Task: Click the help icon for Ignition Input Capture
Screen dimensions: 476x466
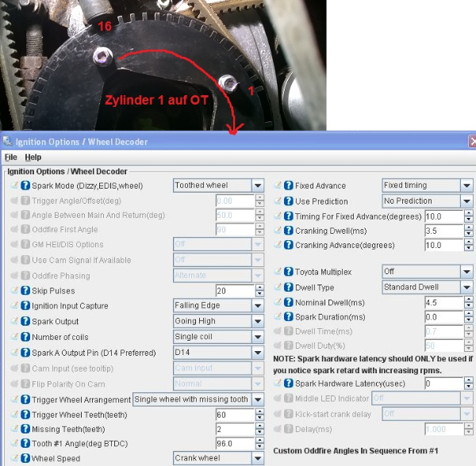Action: tap(25, 306)
